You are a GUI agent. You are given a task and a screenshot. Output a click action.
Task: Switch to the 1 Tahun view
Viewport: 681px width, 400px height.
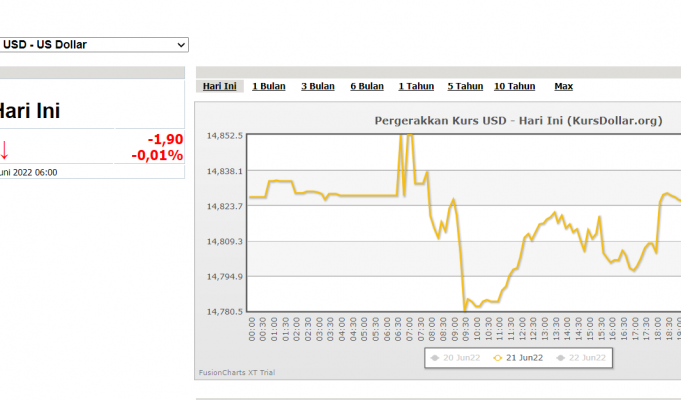click(416, 86)
